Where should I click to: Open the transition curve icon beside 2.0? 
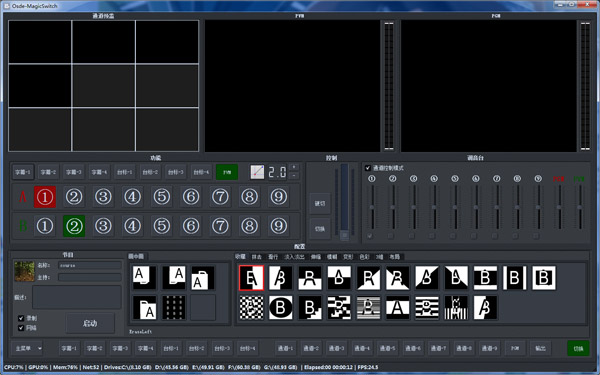(x=257, y=172)
